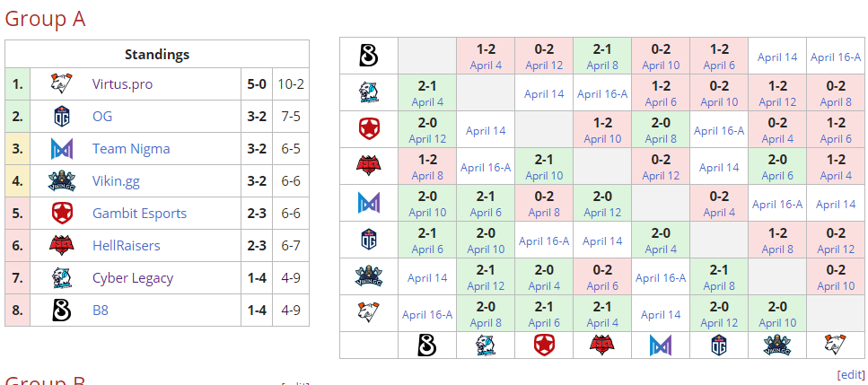Click the B8 logo in standings

(61, 311)
